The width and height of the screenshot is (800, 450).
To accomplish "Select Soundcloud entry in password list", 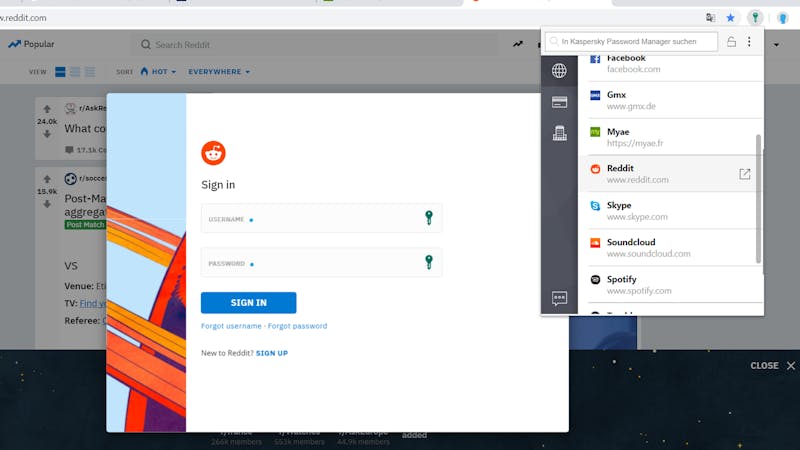I will click(x=671, y=248).
